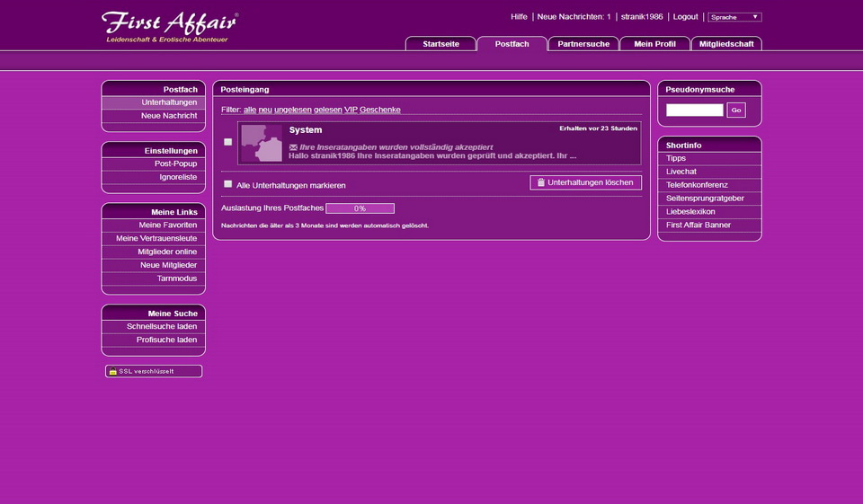Open Mitglieder online under Meine Links
863x504 pixels.
161,252
